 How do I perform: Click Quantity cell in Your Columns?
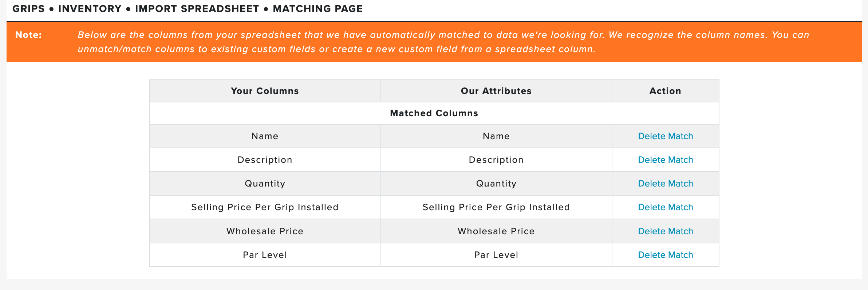(x=265, y=184)
